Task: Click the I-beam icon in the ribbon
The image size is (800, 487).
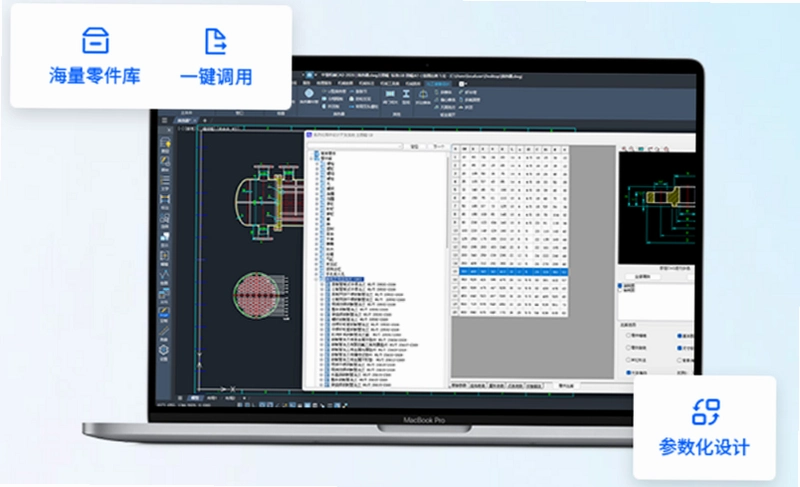Action: 406,94
